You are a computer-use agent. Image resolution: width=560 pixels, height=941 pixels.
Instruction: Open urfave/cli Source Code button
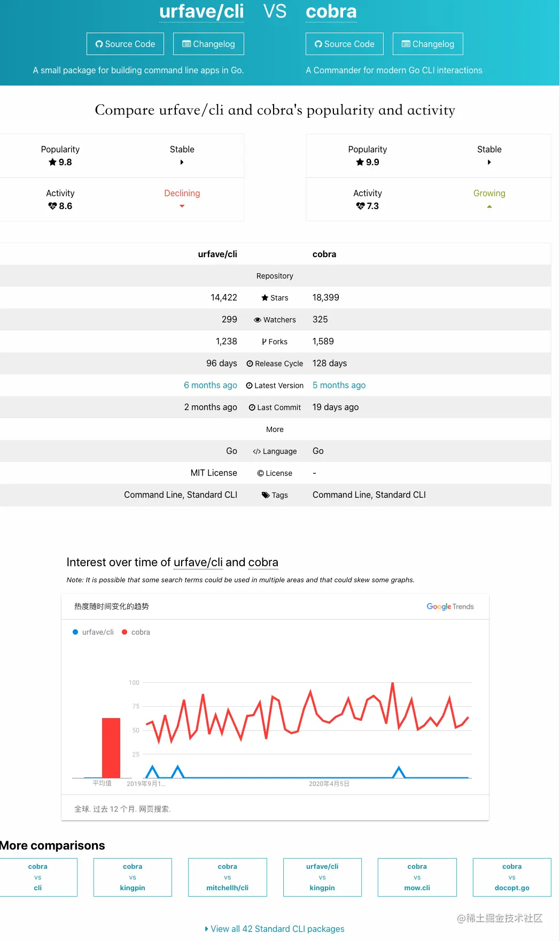coord(125,44)
